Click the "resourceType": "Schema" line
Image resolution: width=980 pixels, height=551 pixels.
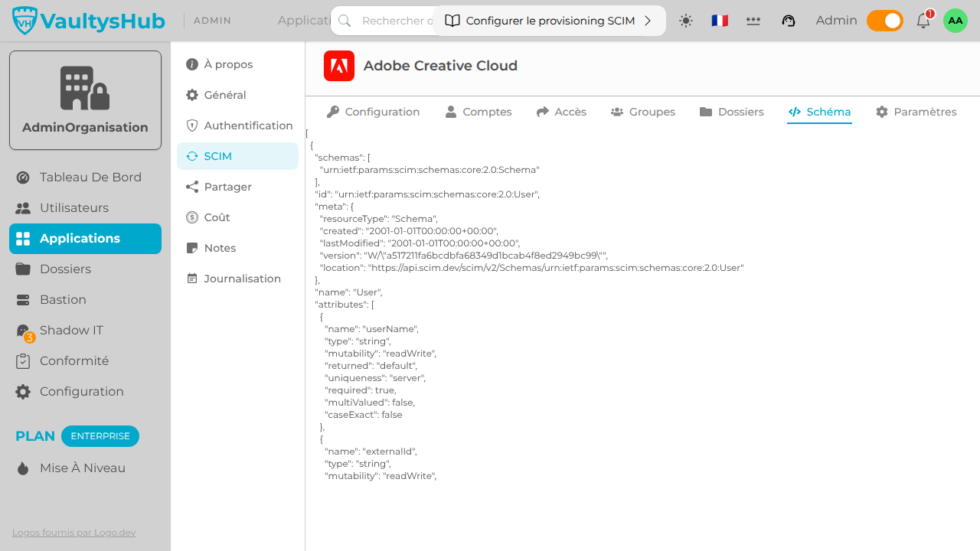pos(379,219)
